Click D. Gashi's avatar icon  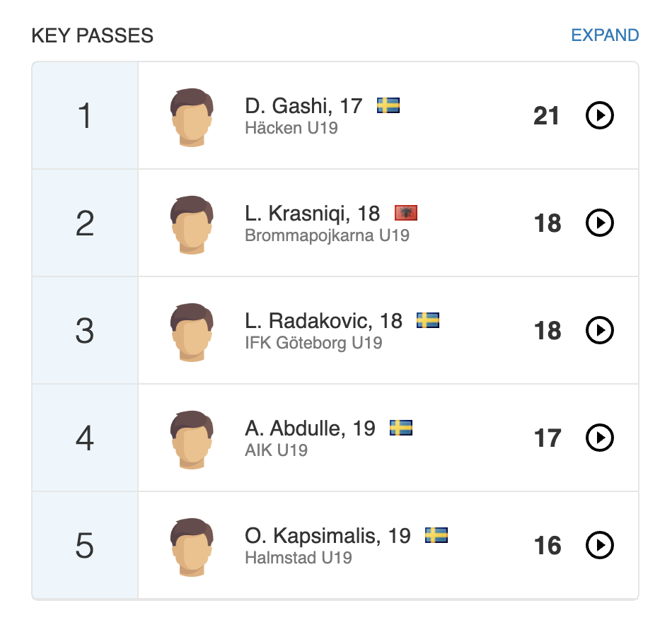(x=192, y=117)
